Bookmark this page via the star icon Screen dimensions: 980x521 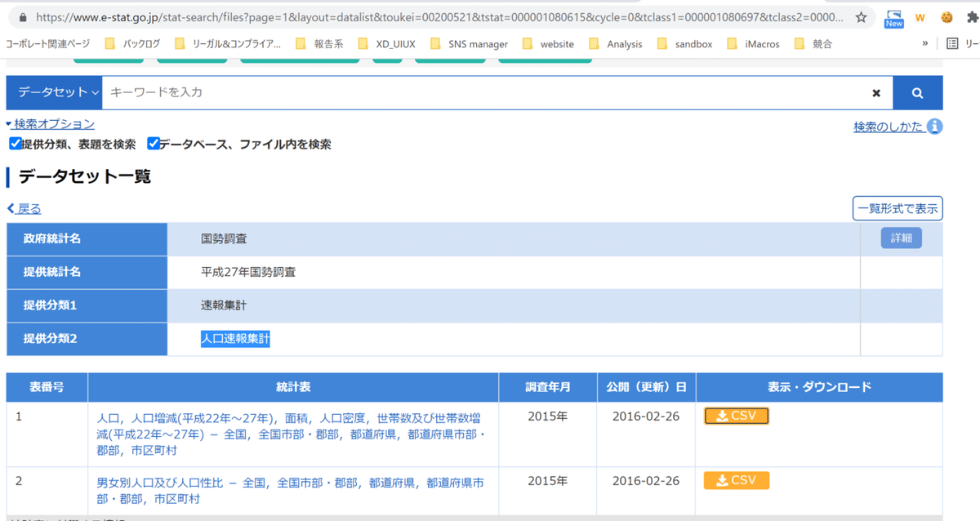click(x=860, y=16)
